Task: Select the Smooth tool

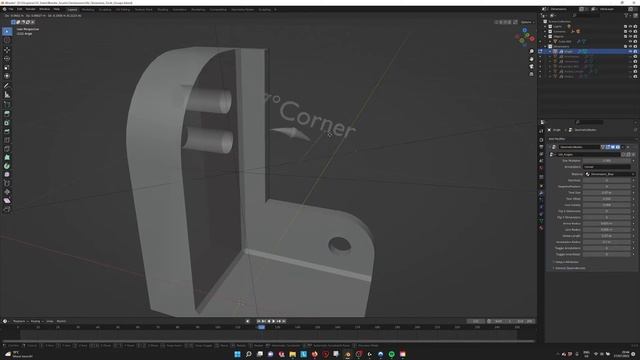Action: 7,175
